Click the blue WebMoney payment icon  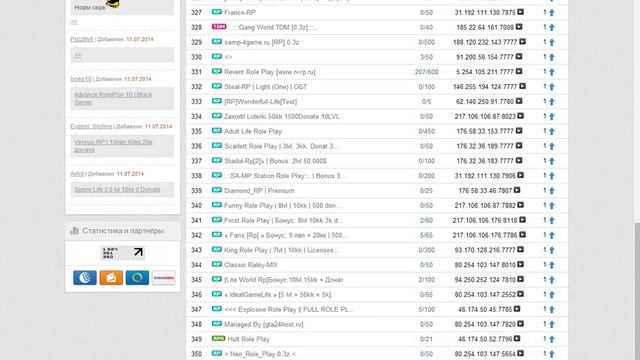(85, 278)
